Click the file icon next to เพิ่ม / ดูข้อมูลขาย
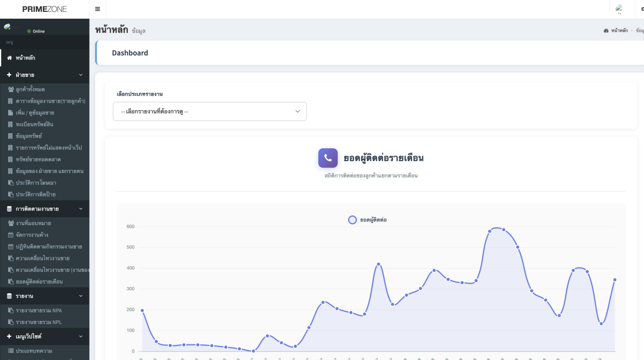 point(11,113)
